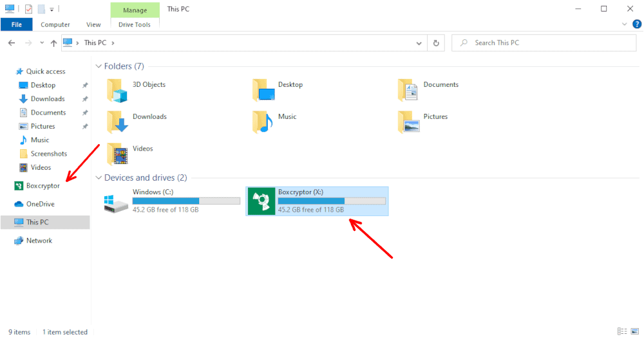This screenshot has width=644, height=339.
Task: Expand the ribbon with the chevron
Action: click(624, 24)
